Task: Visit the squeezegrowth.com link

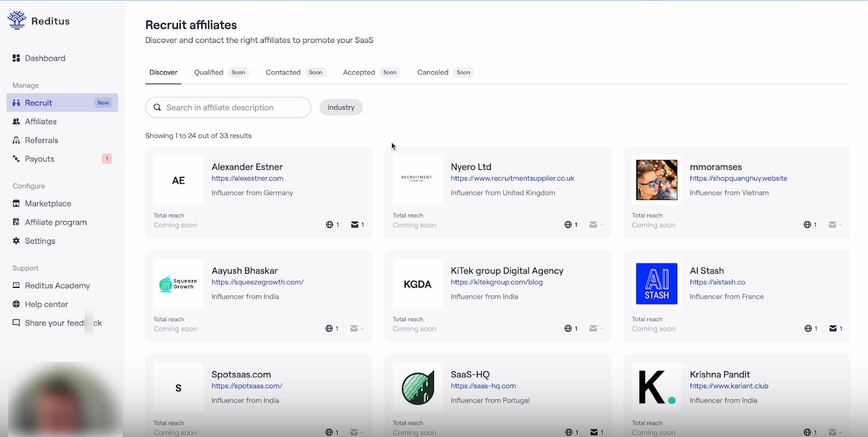Action: [x=258, y=282]
